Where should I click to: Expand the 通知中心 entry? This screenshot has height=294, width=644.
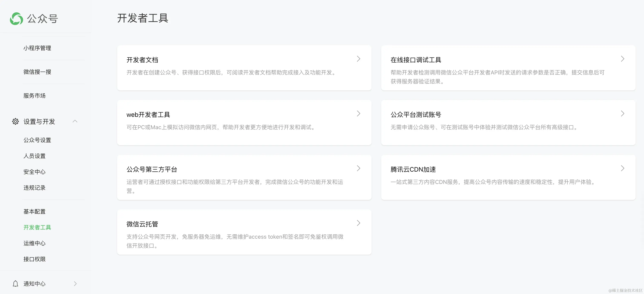[75, 284]
